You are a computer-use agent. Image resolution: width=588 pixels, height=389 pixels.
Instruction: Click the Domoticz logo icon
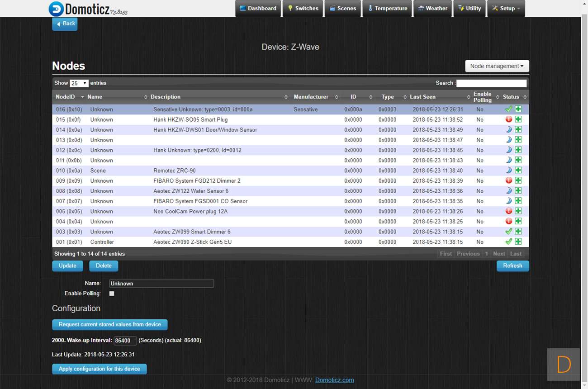[56, 9]
